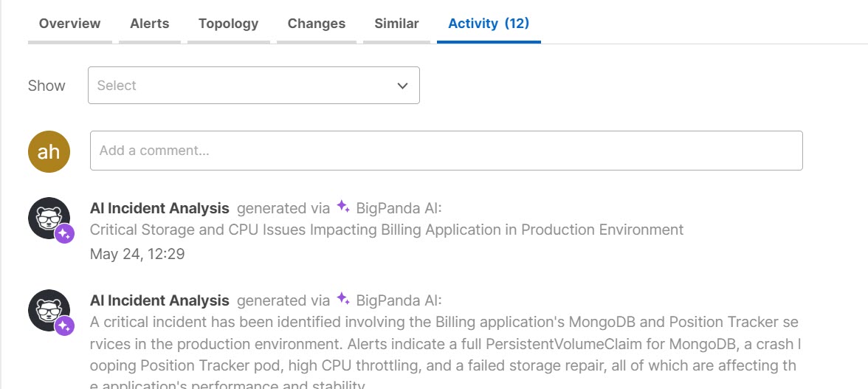Click BigPanda avatar beside May 24 entry
The image size is (868, 389).
(49, 218)
